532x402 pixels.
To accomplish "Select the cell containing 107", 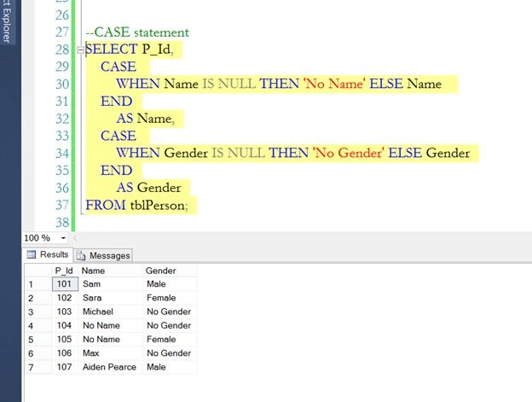I will pyautogui.click(x=65, y=367).
